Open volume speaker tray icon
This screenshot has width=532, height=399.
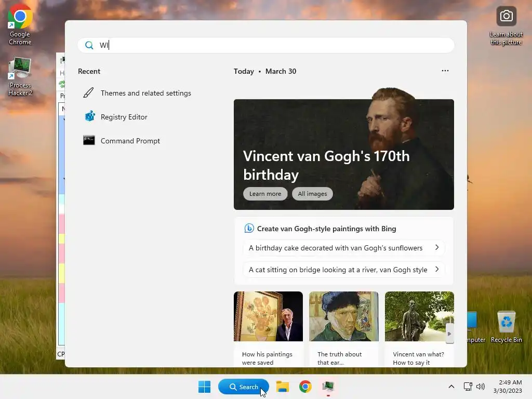481,387
